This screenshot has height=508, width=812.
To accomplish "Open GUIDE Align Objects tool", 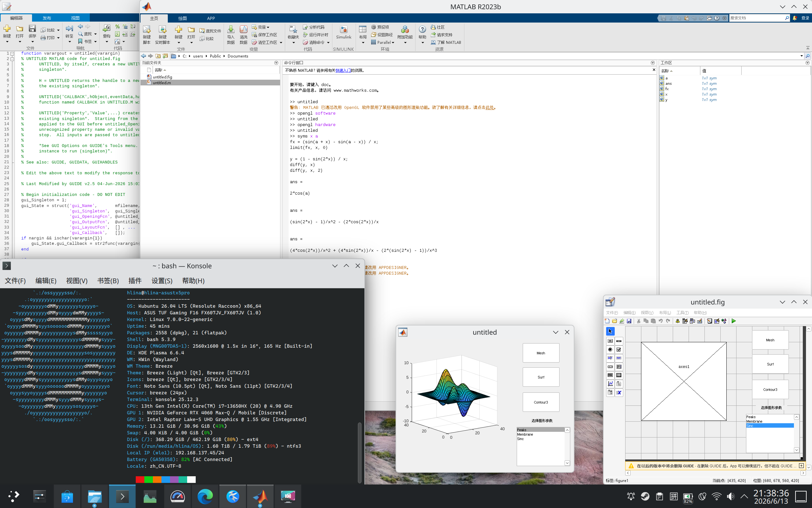I will [678, 321].
